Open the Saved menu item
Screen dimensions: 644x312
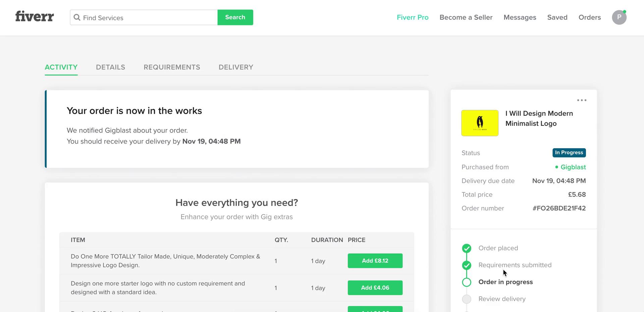pyautogui.click(x=557, y=17)
